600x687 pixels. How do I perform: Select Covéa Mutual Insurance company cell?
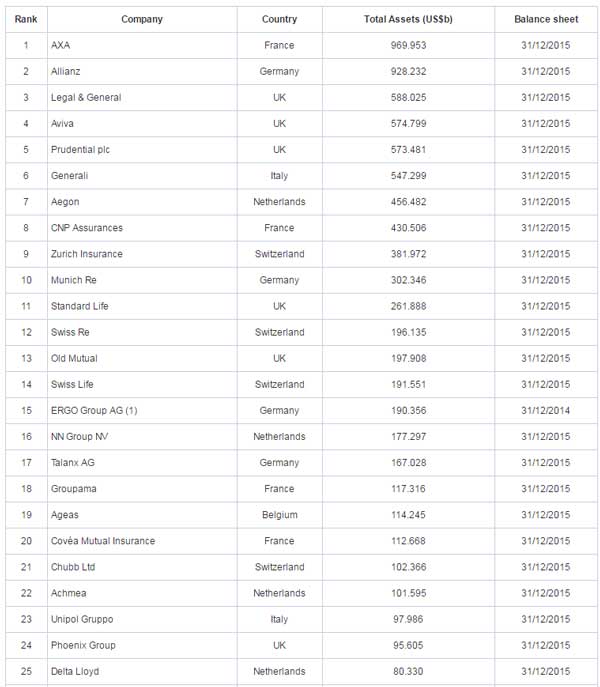tap(103, 541)
